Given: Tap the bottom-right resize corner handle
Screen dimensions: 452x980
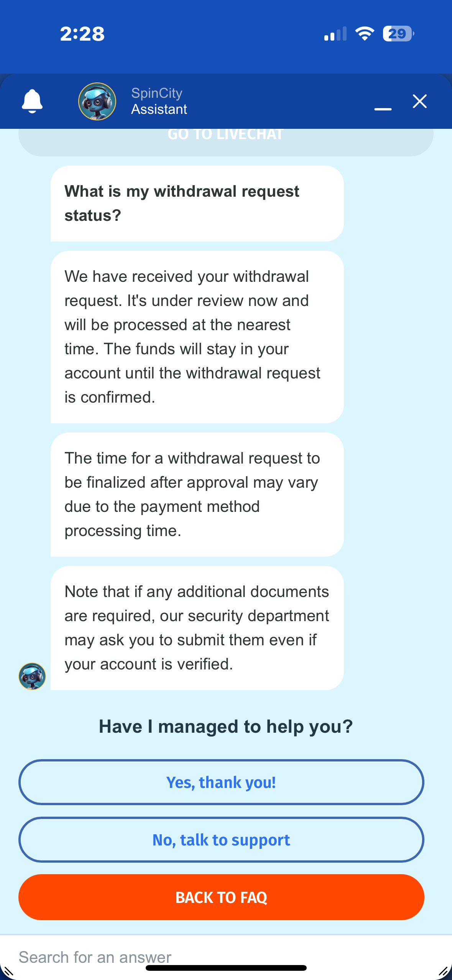Looking at the screenshot, I should tap(444, 971).
